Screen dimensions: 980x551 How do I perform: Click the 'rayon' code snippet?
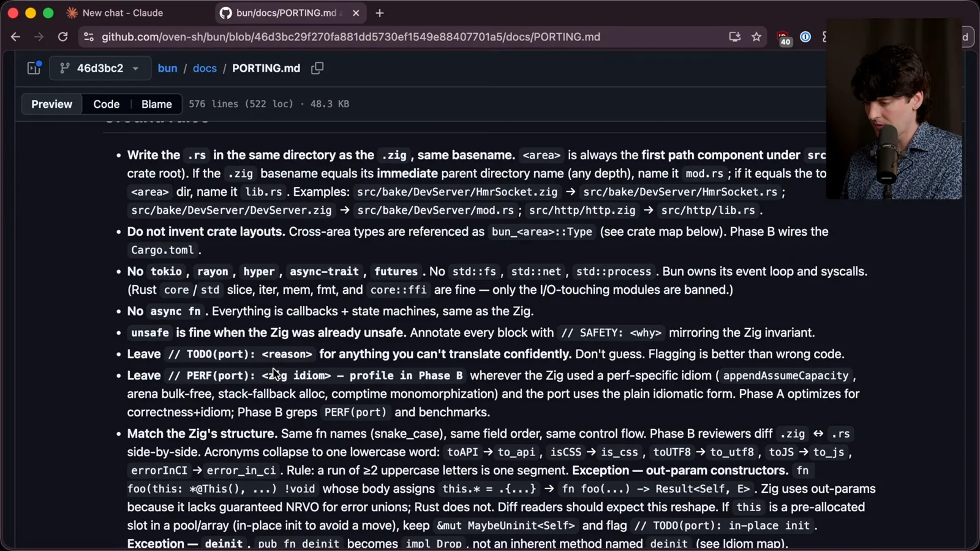click(213, 271)
